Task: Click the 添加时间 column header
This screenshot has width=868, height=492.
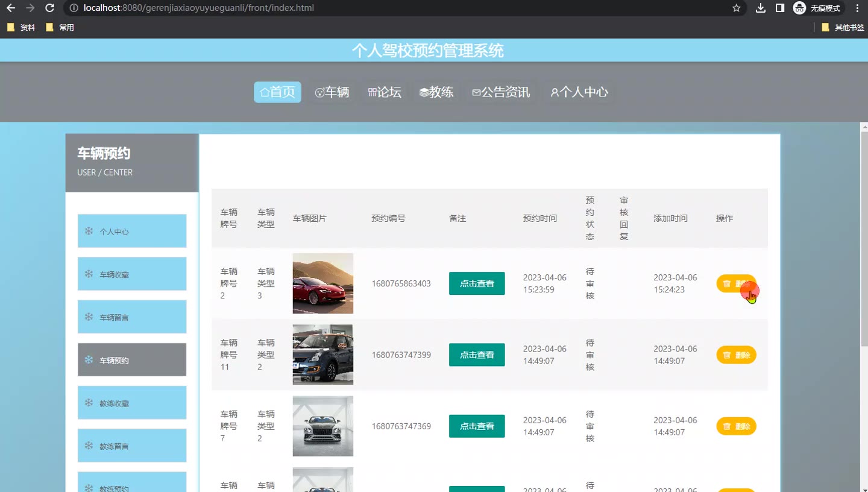Action: click(x=670, y=218)
